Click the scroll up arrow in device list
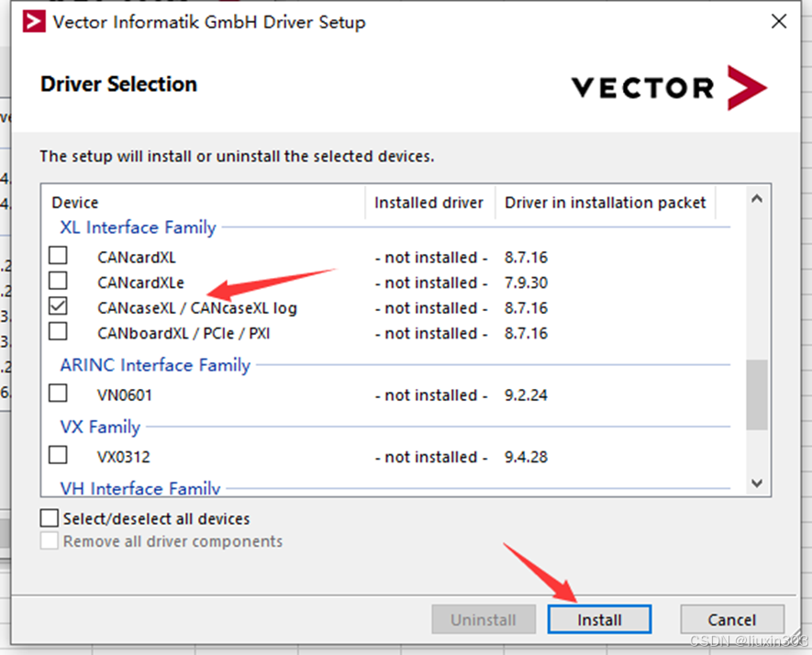The height and width of the screenshot is (655, 812). [x=757, y=199]
